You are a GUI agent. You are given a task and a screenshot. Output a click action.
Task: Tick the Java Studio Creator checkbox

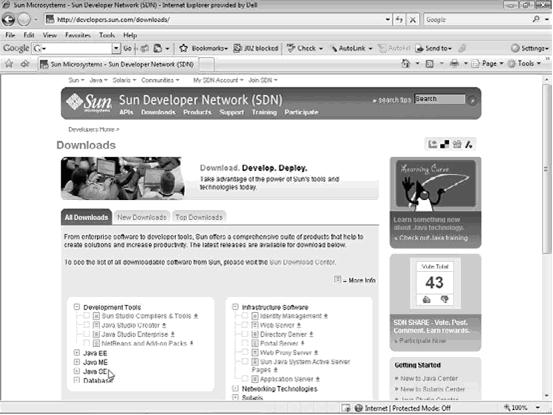[x=86, y=325]
